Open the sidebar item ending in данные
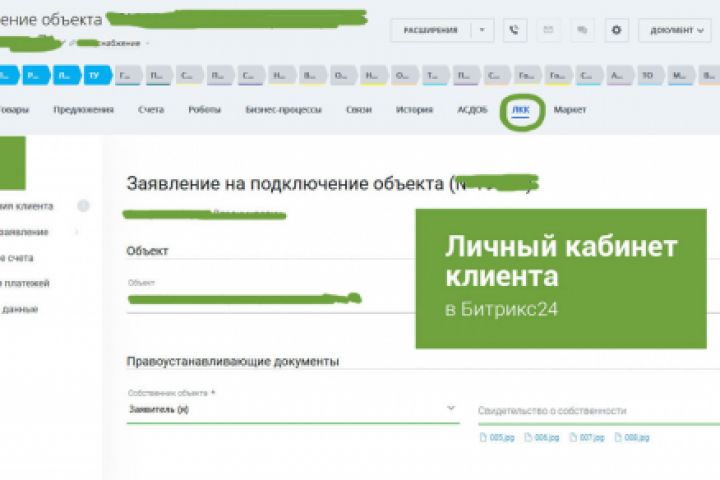Image resolution: width=720 pixels, height=480 pixels. (x=19, y=309)
